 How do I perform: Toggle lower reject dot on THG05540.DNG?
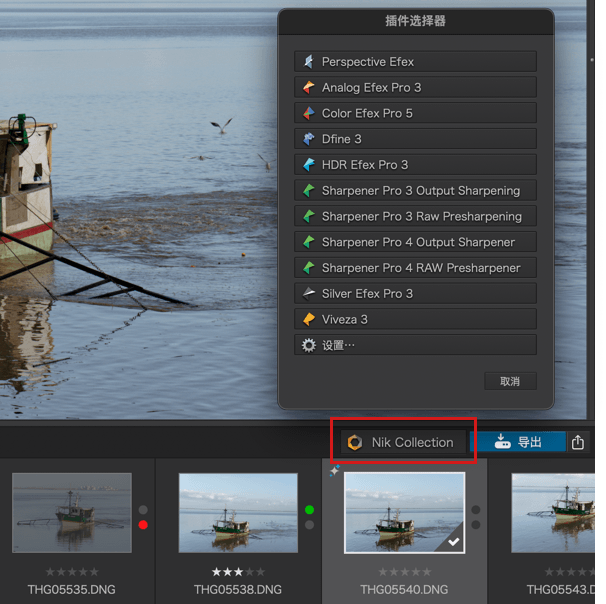(476, 525)
